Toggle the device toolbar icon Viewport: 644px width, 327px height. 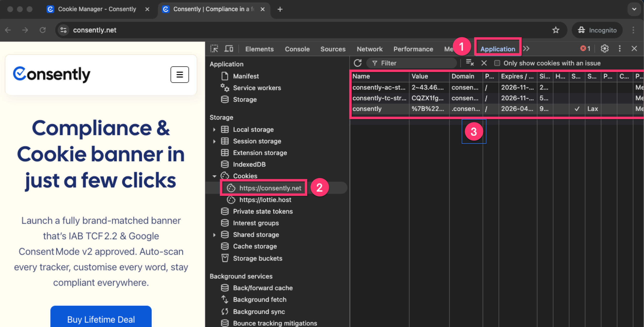tap(229, 48)
